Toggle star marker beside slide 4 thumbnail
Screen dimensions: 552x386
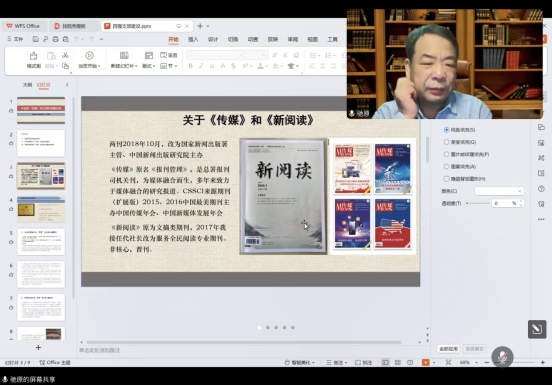pyautogui.click(x=11, y=209)
